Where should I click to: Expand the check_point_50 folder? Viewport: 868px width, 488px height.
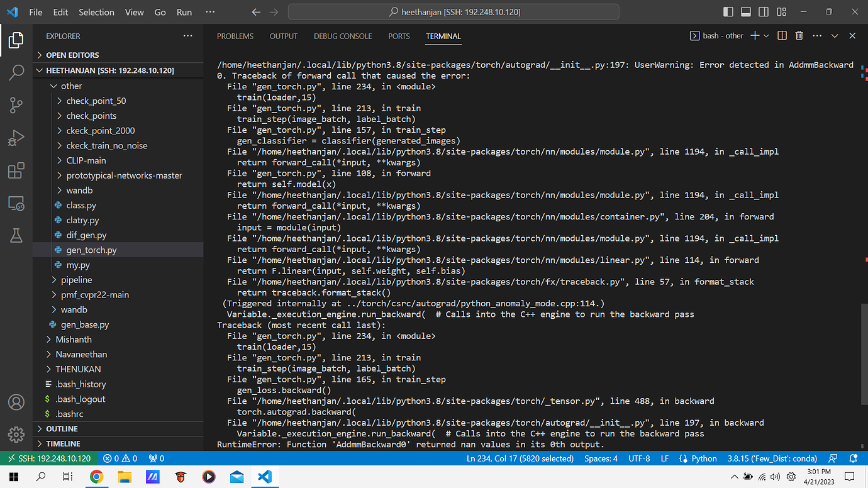(96, 101)
